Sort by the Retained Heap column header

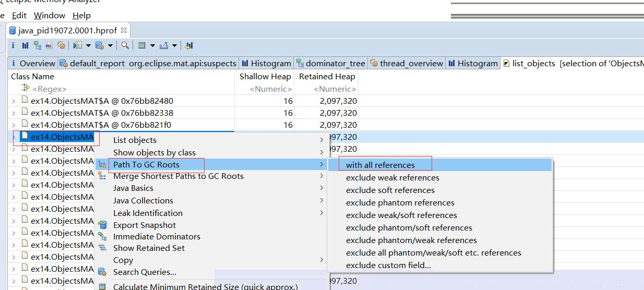(327, 76)
